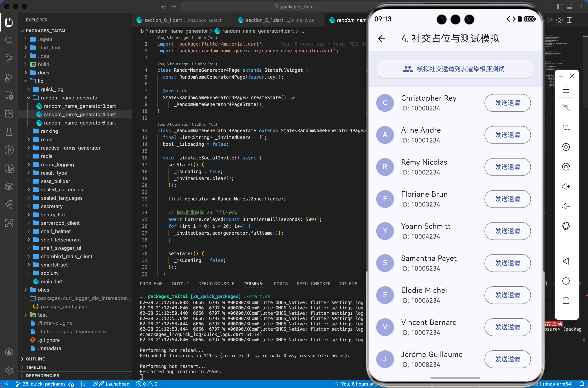Screen dimensions: 588x388
Task: Open the Source Control view
Action: click(9, 59)
